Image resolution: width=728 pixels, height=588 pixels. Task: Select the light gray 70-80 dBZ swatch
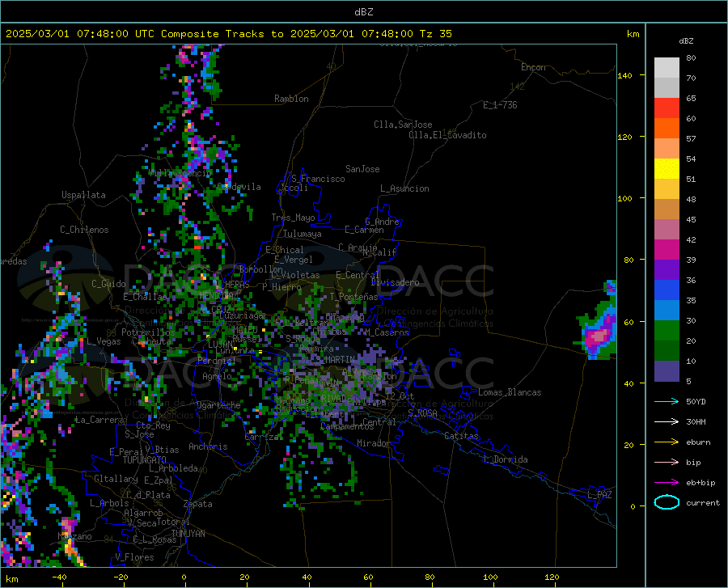pos(667,68)
